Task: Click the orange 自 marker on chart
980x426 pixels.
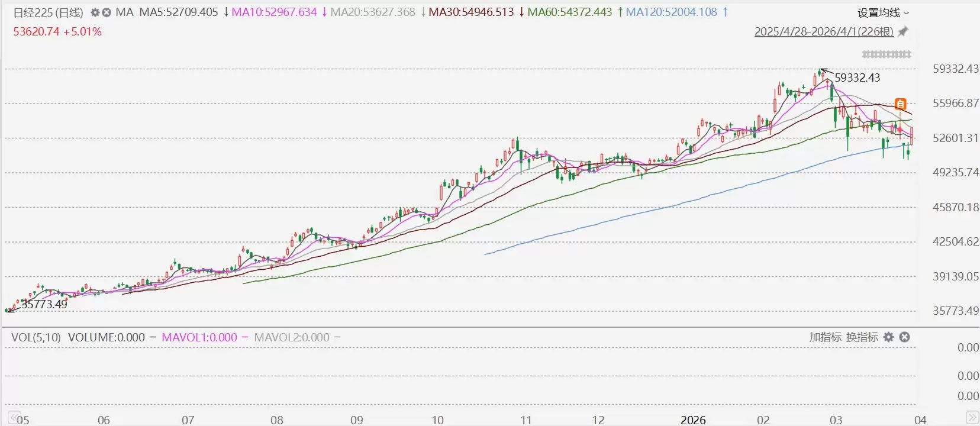Action: coord(900,104)
